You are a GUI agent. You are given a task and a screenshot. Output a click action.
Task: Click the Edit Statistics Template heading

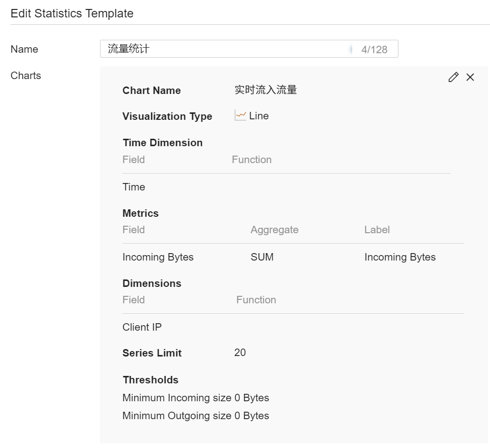click(72, 13)
